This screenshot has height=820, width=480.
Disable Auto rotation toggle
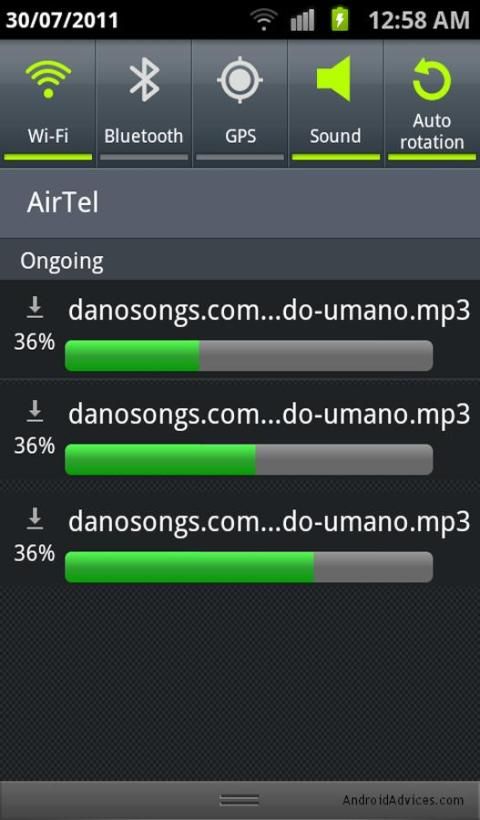[x=432, y=104]
